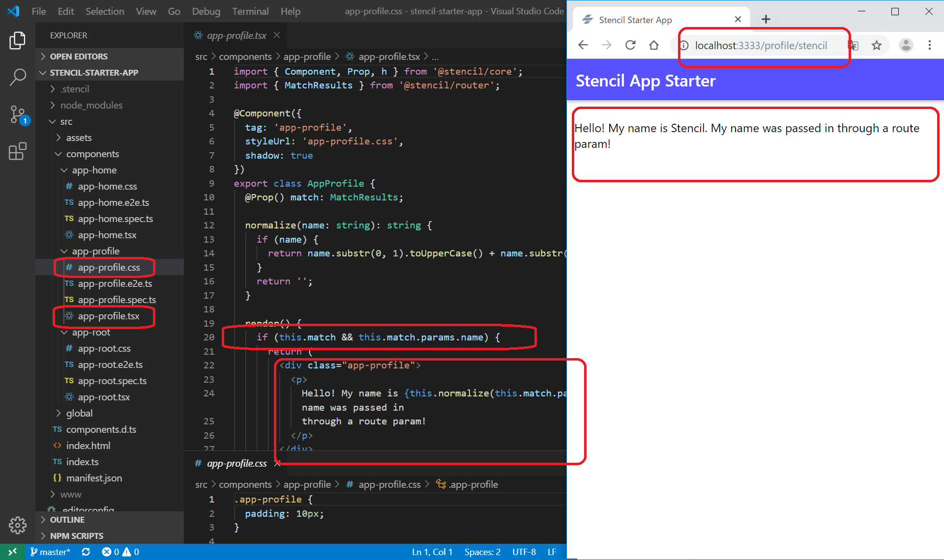Expand the node_modules folder
This screenshot has height=560, width=944.
pos(91,105)
